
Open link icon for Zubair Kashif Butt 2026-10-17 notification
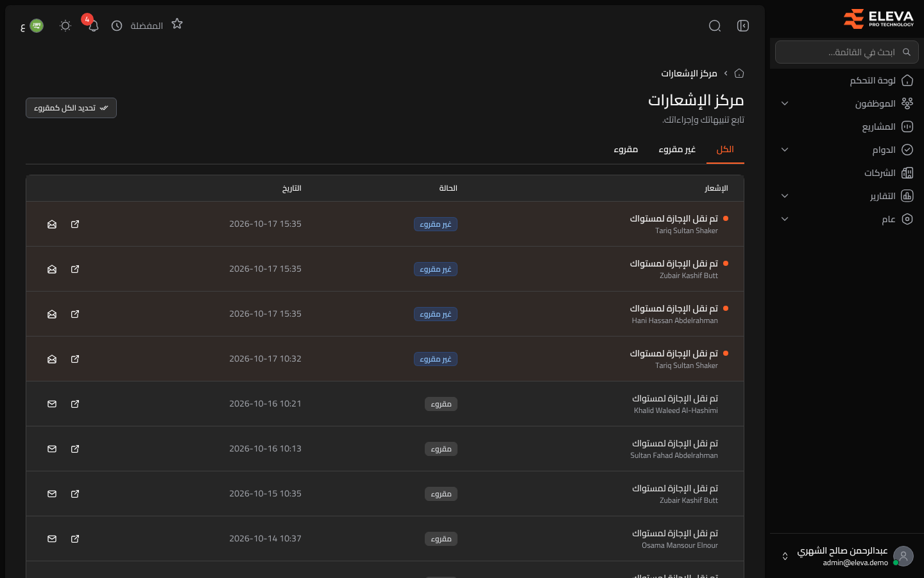75,269
